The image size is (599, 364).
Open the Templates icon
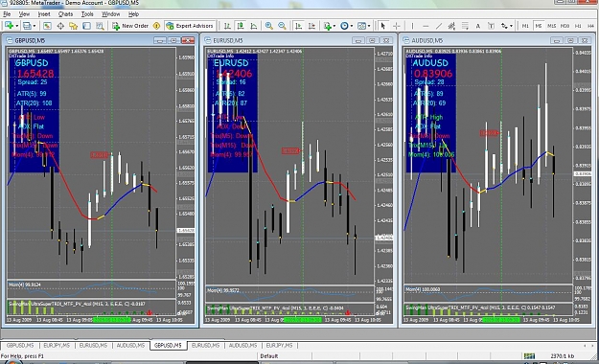[361, 26]
